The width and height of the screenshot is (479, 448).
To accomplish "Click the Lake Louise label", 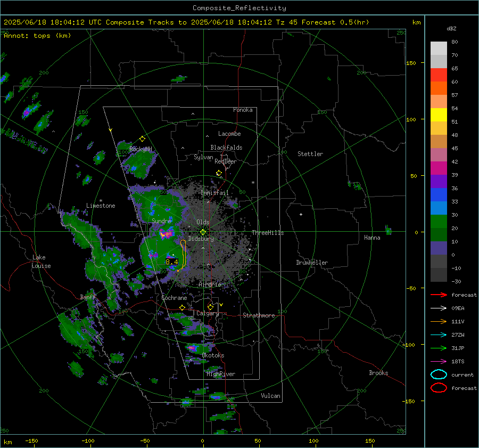I will click(x=42, y=262).
